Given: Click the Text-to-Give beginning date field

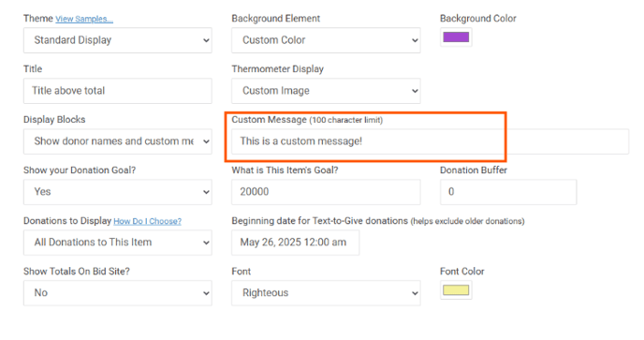Looking at the screenshot, I should tap(295, 243).
